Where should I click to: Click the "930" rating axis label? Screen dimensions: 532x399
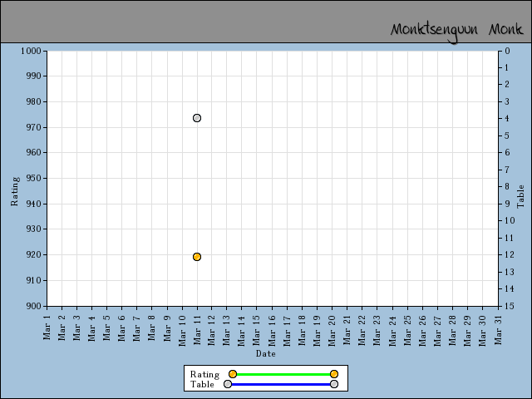33,229
